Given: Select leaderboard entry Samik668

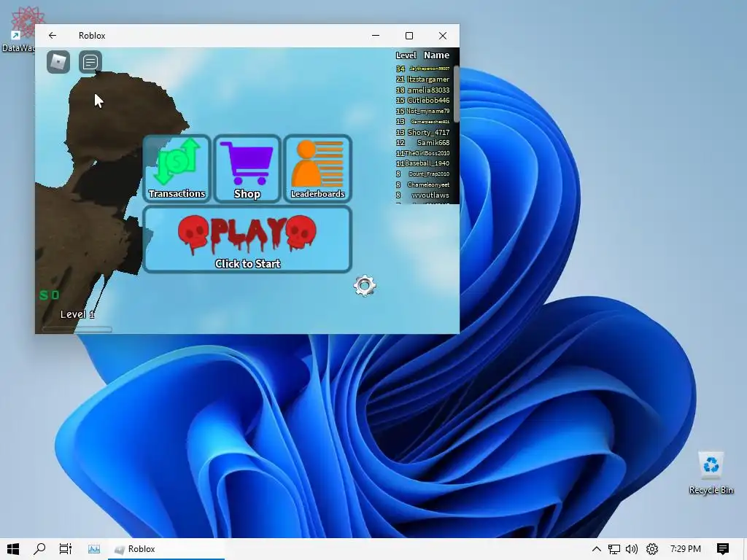Looking at the screenshot, I should pyautogui.click(x=422, y=142).
